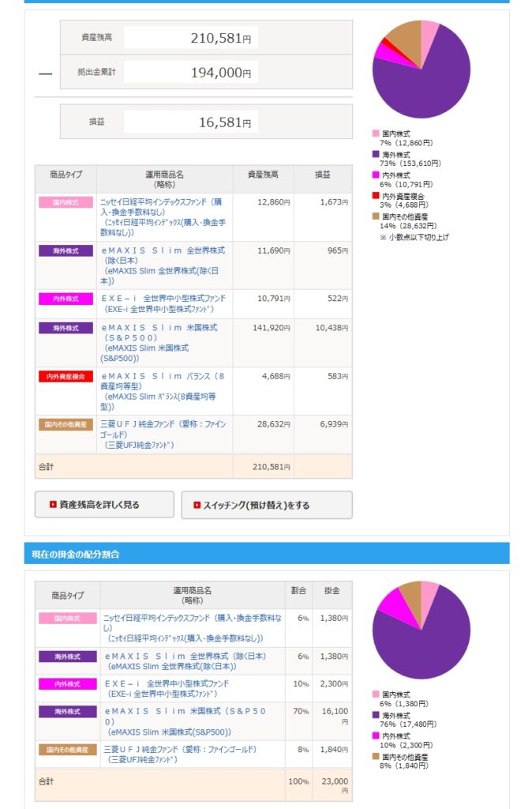Click red 内外資産複合 legend swatch by top pie

click(376, 195)
